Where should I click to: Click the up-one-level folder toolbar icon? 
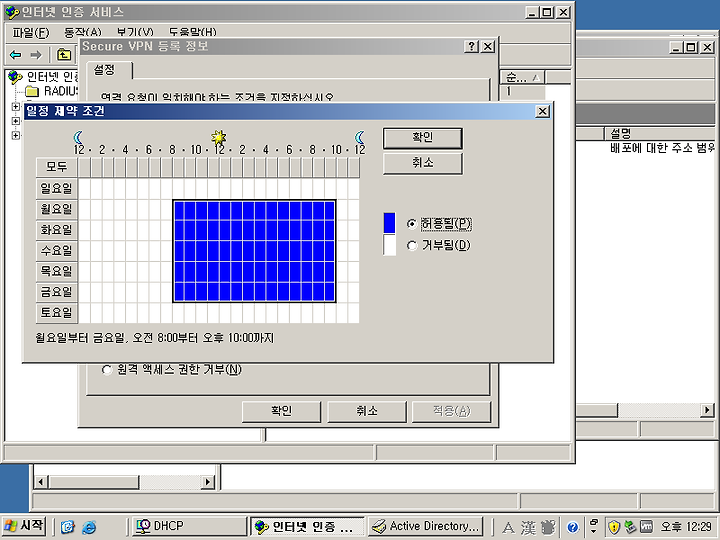[64, 55]
